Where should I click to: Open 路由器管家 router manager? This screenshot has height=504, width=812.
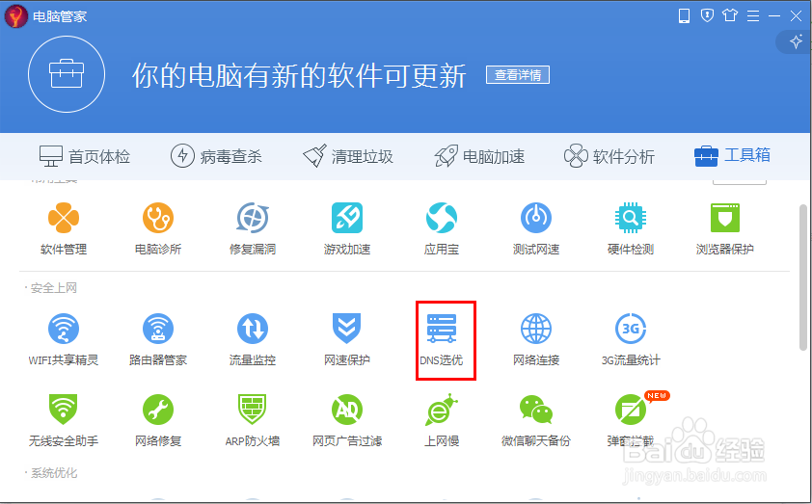pos(158,339)
